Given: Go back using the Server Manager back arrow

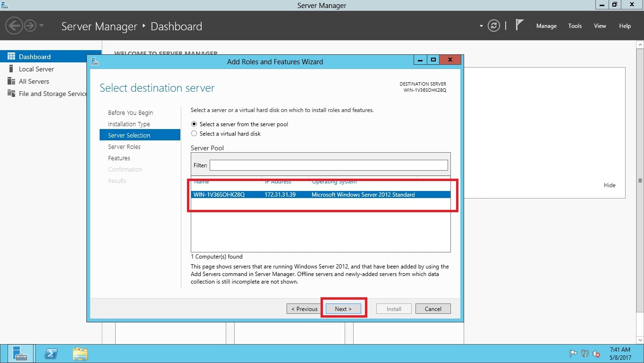Looking at the screenshot, I should pos(15,25).
